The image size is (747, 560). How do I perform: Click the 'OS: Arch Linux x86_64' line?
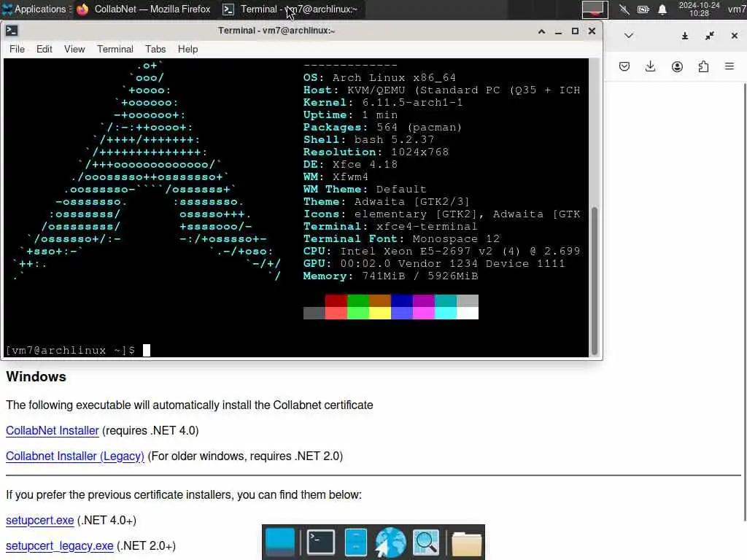(379, 77)
